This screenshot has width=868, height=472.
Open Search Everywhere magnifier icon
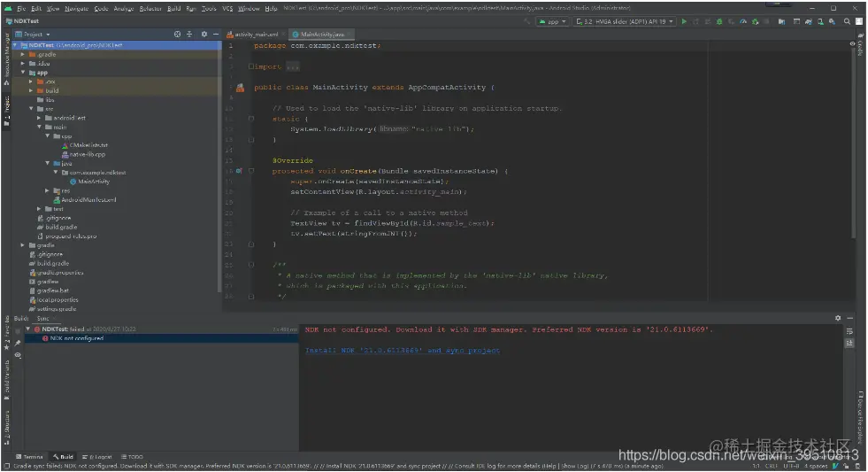847,21
